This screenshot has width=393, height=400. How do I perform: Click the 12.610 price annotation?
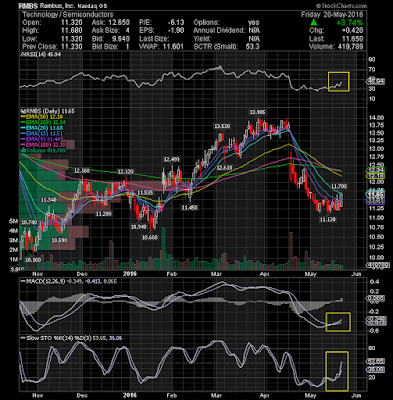point(225,168)
